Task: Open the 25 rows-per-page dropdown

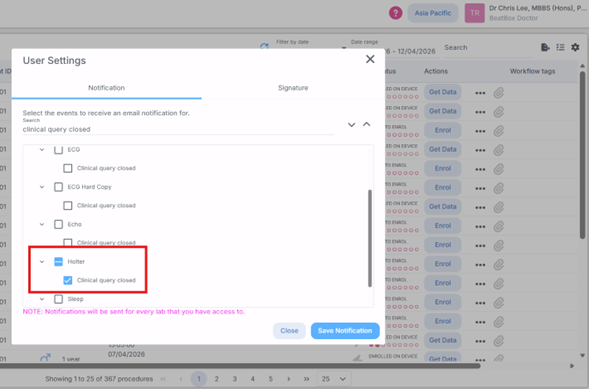Action: tap(334, 379)
